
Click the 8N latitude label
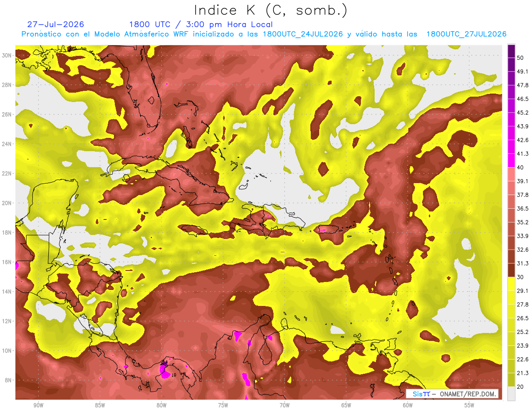pyautogui.click(x=8, y=380)
